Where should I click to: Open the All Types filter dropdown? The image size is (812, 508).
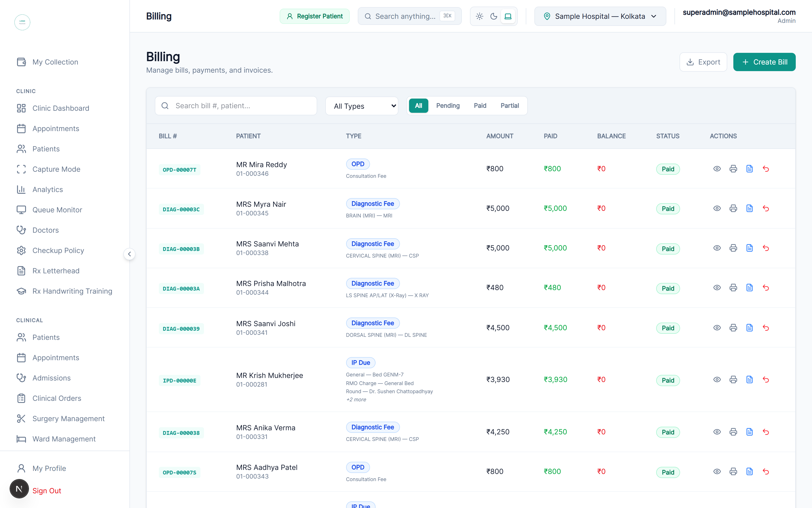point(362,106)
